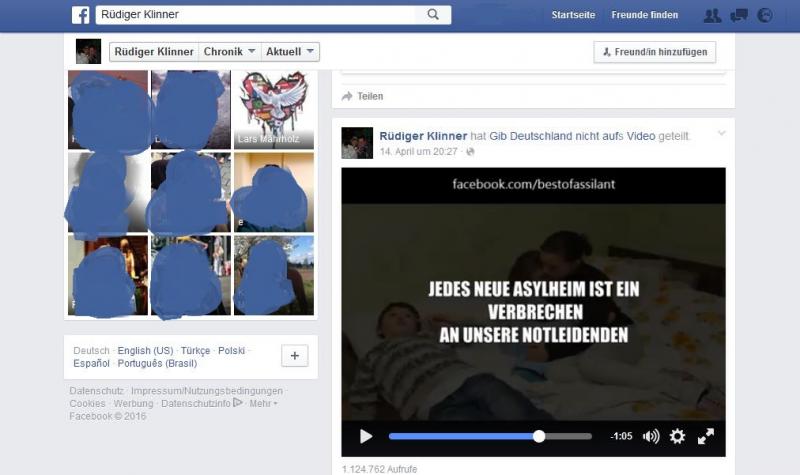Open video settings gear icon
The width and height of the screenshot is (800, 475).
point(677,436)
